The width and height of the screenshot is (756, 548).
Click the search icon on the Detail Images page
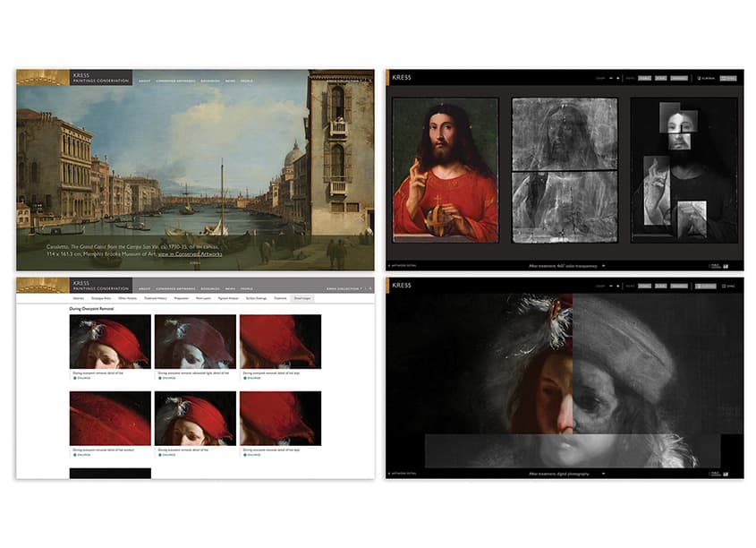[370, 288]
